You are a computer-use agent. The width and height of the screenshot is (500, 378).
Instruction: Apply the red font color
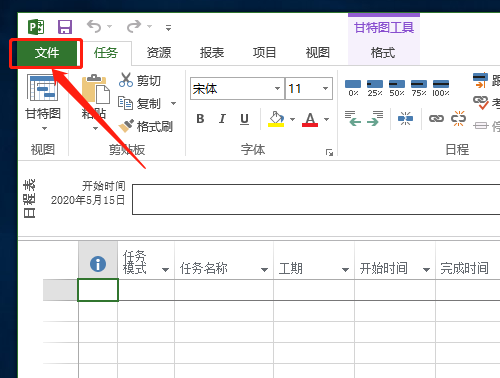tap(310, 119)
